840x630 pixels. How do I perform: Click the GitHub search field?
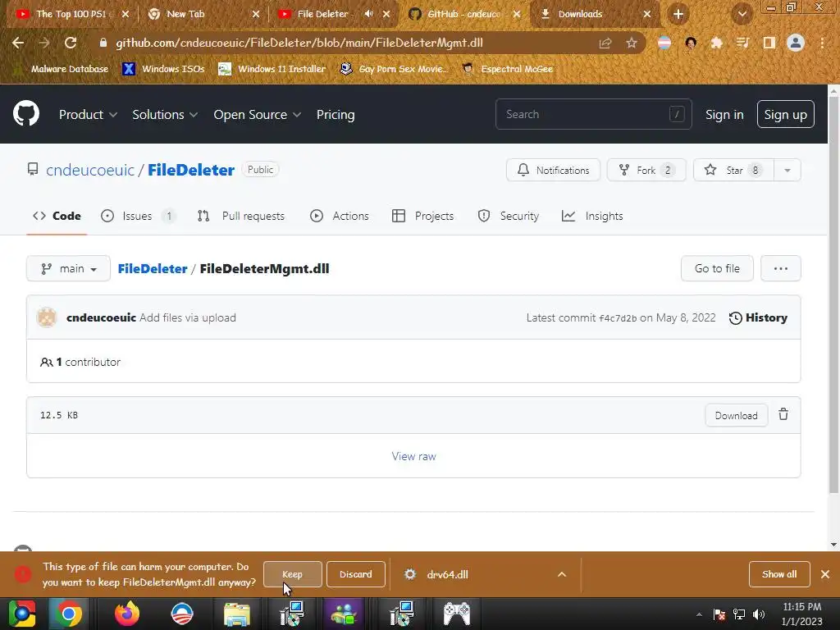coord(594,114)
